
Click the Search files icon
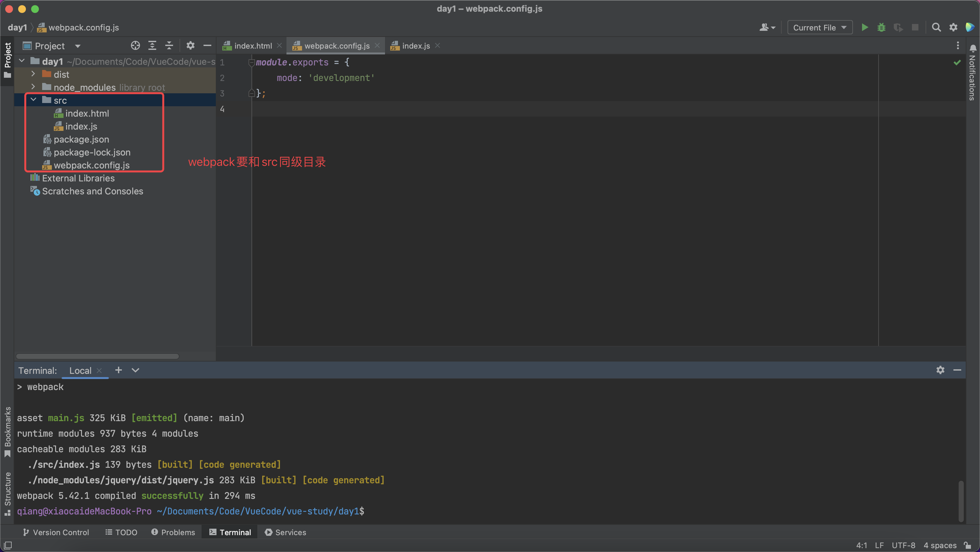(x=937, y=28)
